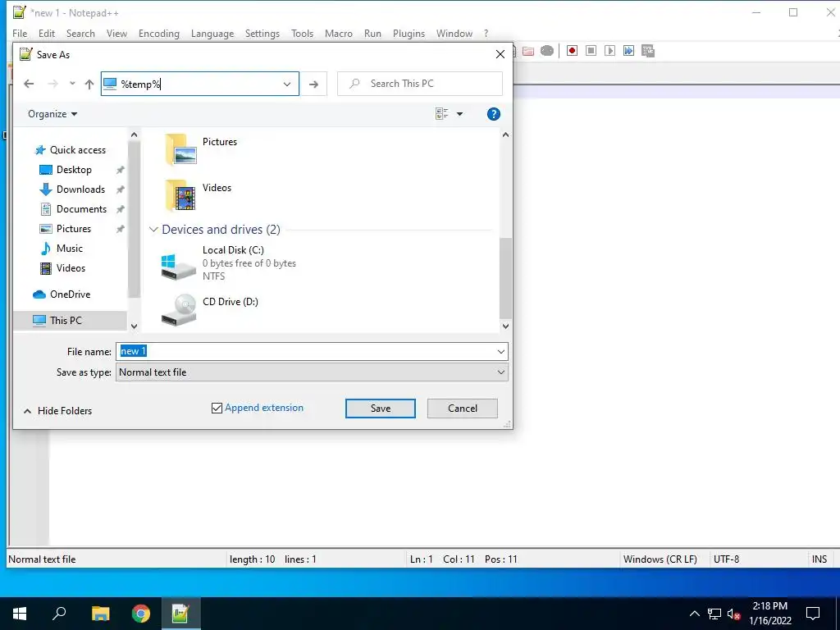Image resolution: width=840 pixels, height=630 pixels.
Task: Collapse Devices and drives group
Action: pyautogui.click(x=153, y=230)
